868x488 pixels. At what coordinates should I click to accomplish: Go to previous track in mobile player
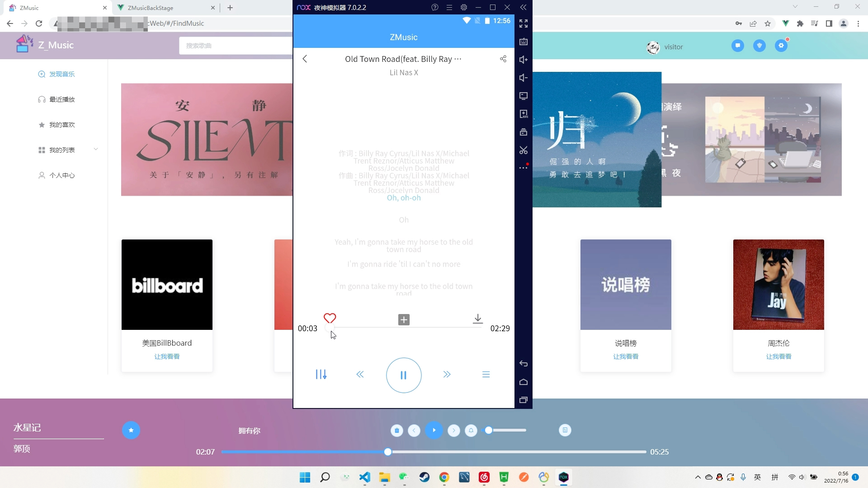click(360, 374)
